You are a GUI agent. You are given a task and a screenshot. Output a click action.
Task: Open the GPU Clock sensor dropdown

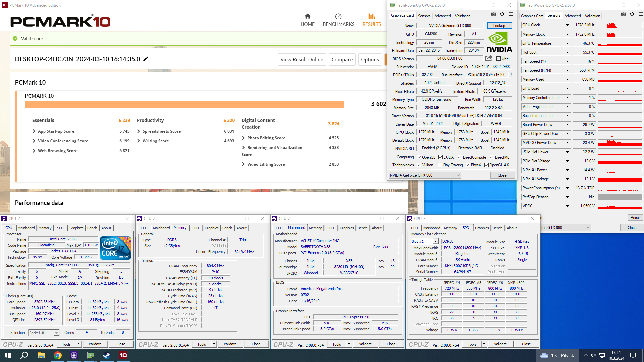click(567, 25)
